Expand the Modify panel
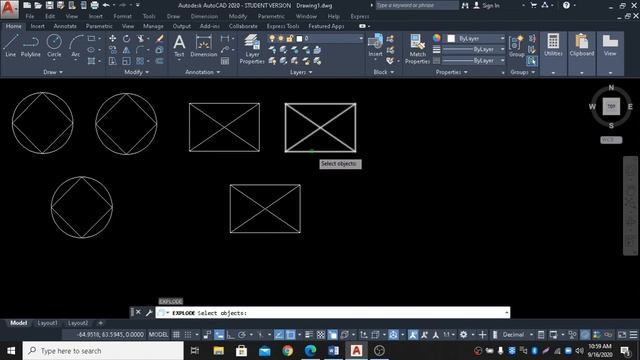The image size is (640, 360). pos(136,72)
